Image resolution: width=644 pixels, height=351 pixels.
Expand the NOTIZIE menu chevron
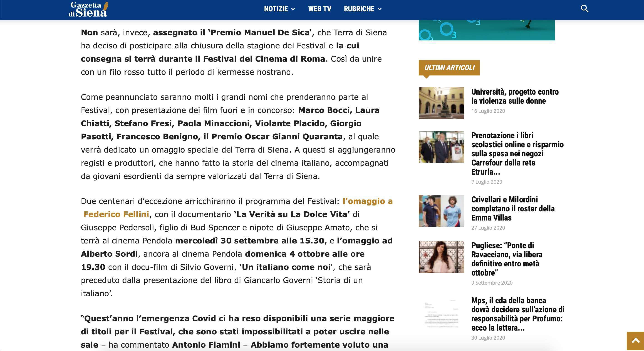(293, 9)
